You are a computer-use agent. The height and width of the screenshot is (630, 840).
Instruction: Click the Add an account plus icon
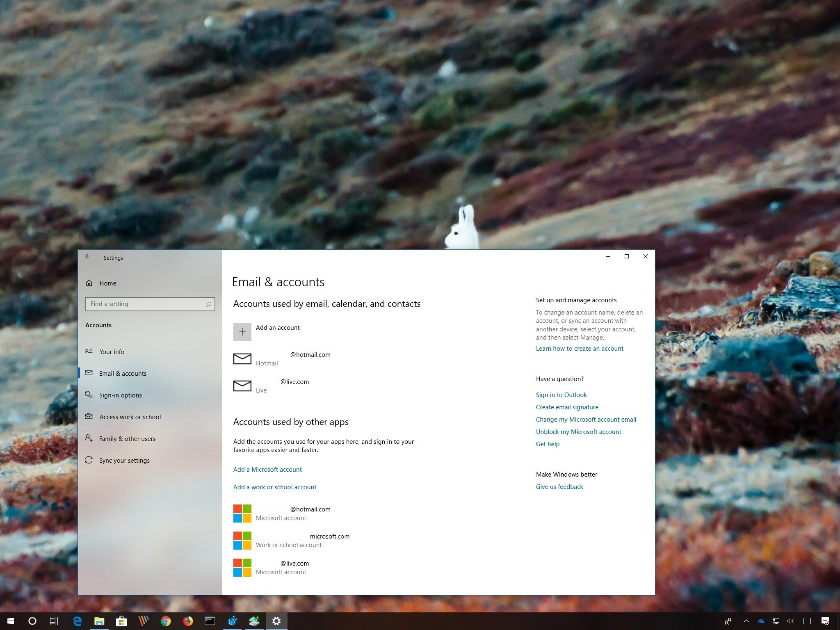coord(242,331)
